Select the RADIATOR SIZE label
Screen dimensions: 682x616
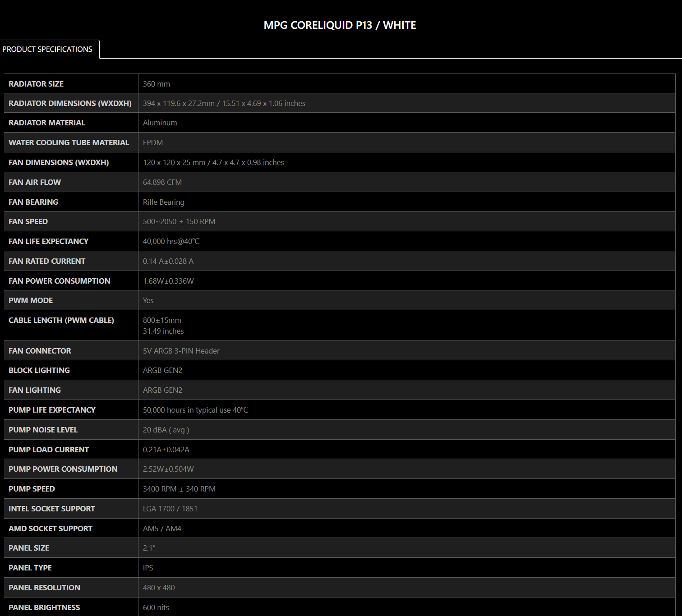tap(36, 84)
